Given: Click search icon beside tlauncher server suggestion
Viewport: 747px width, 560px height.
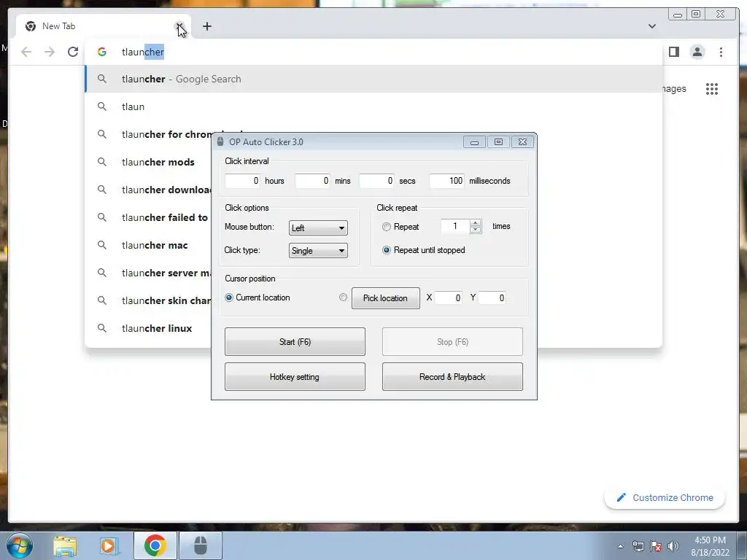Looking at the screenshot, I should [102, 273].
